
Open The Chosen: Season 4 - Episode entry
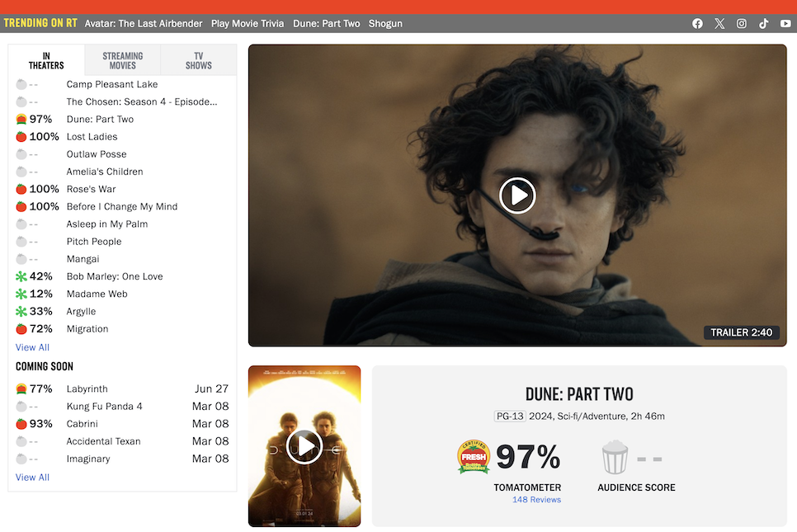pos(142,101)
